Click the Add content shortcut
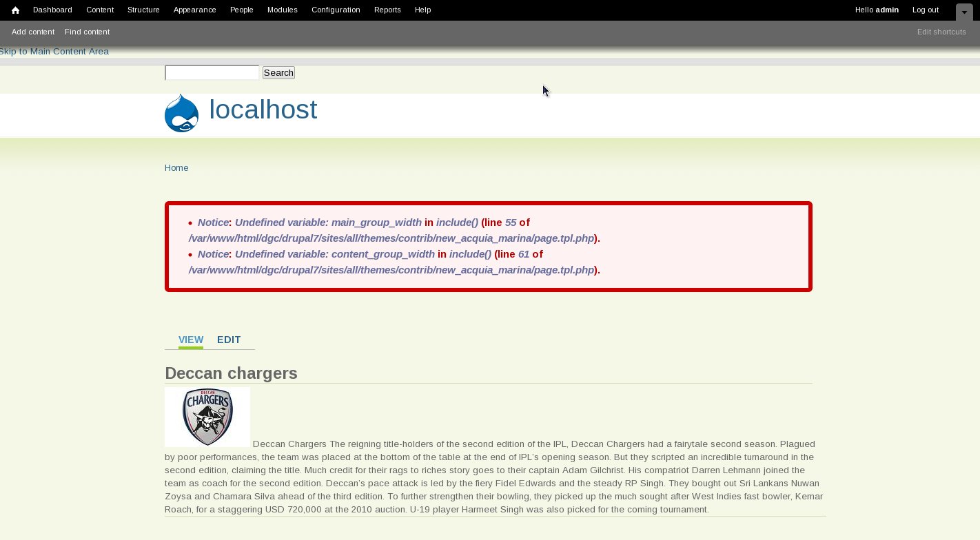980x540 pixels. pyautogui.click(x=33, y=32)
